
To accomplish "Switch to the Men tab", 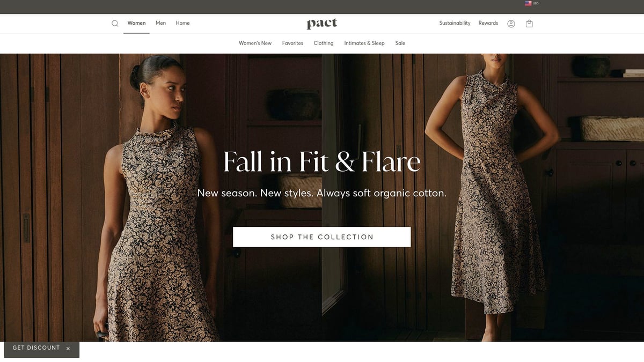I will (160, 23).
